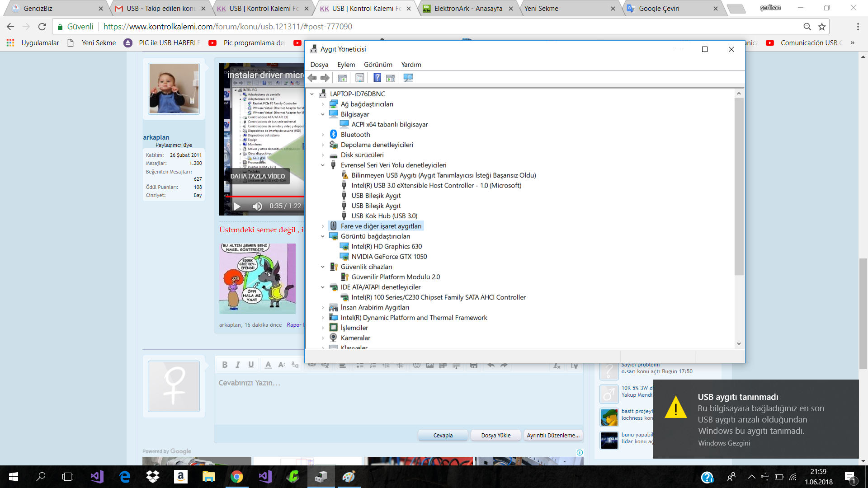Viewport: 868px width, 488px height.
Task: Click the Ayrıntılı Düzenleme button
Action: (x=553, y=436)
